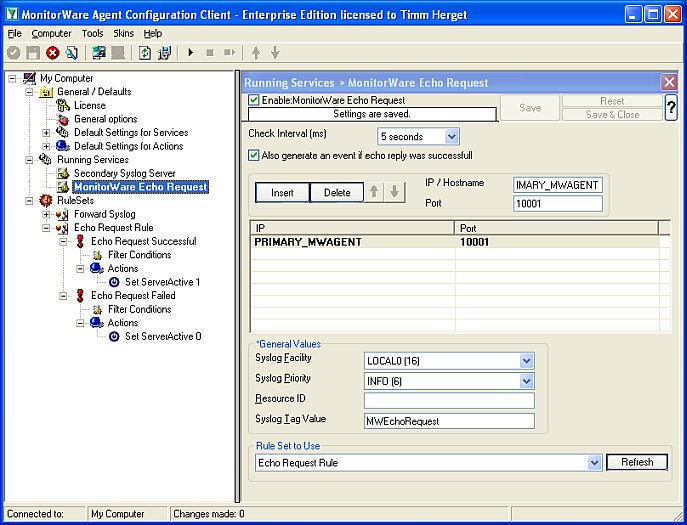The height and width of the screenshot is (525, 687).
Task: Click the Reset button
Action: tap(612, 101)
